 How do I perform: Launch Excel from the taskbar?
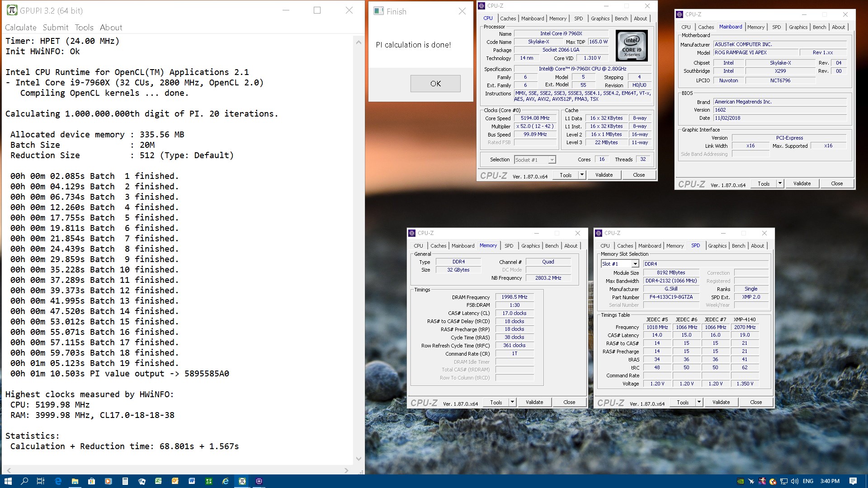coord(158,481)
